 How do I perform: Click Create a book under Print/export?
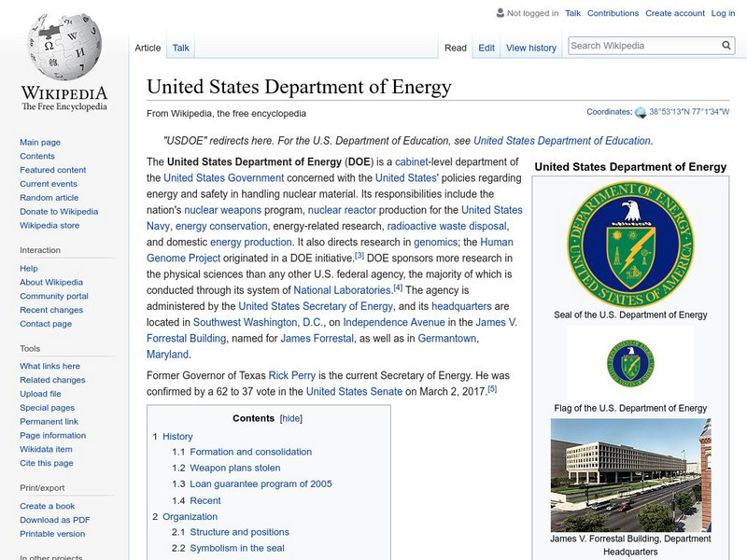48,506
